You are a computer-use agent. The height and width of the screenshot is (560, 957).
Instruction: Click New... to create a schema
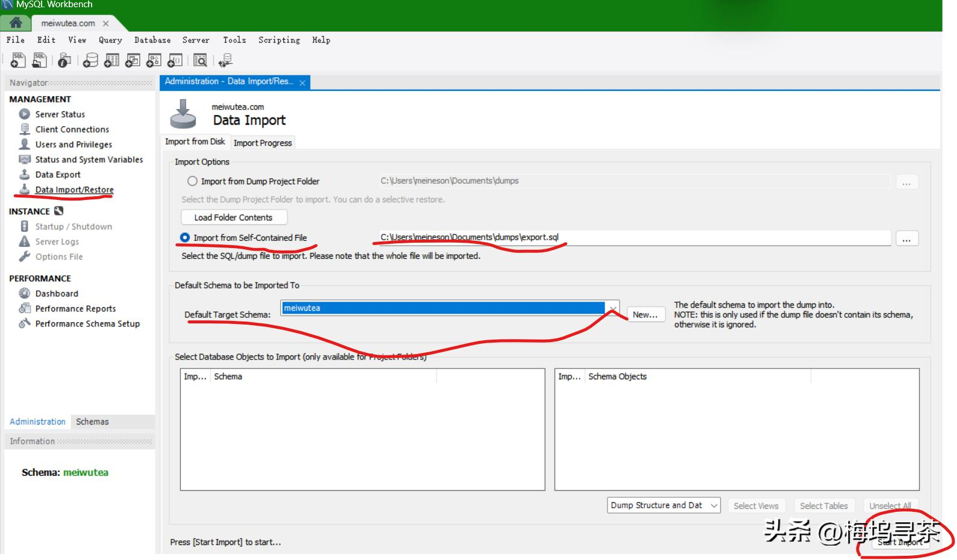[x=645, y=315]
